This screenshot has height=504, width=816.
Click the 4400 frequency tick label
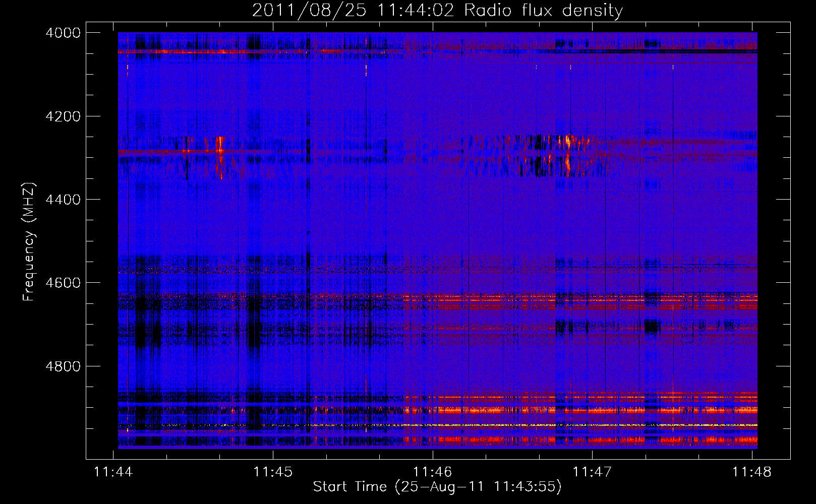pyautogui.click(x=63, y=200)
